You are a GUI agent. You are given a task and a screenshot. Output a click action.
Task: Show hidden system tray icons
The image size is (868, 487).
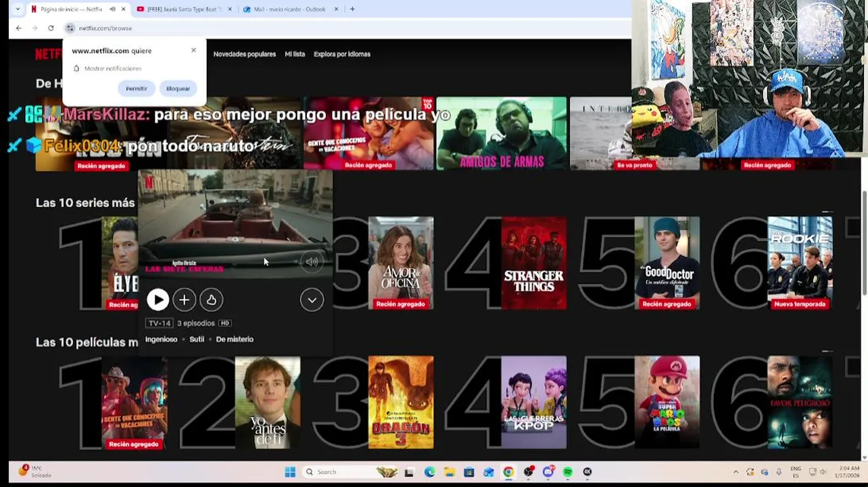(736, 472)
